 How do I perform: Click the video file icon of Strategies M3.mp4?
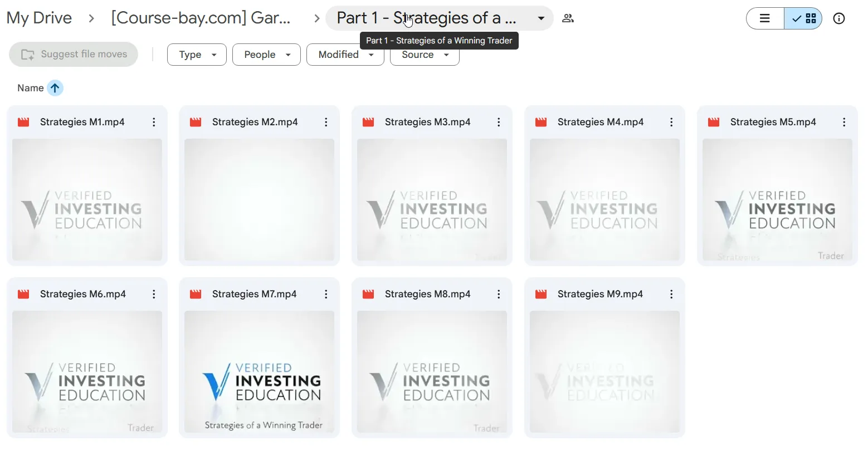click(368, 122)
